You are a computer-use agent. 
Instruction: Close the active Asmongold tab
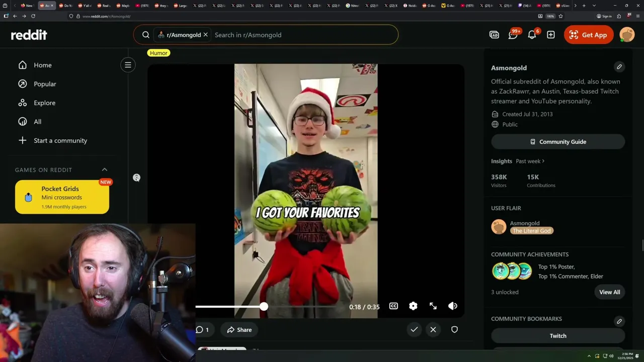52,6
